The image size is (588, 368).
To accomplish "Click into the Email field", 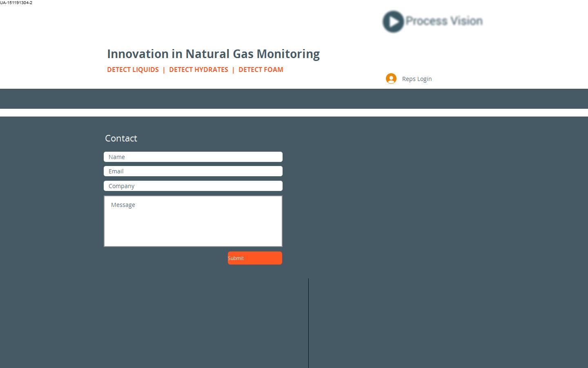I will pyautogui.click(x=193, y=171).
